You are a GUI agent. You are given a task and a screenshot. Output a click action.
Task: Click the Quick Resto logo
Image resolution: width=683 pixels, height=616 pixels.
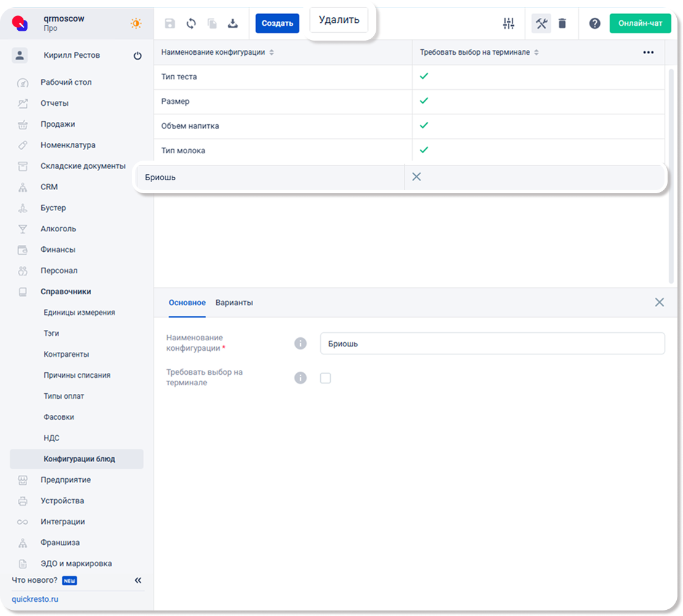20,23
